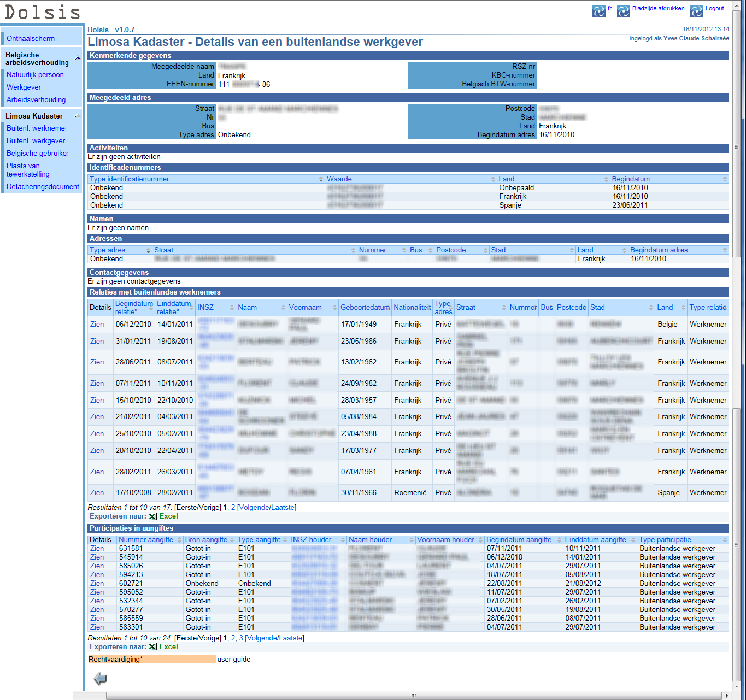Viewport: 746px width, 700px height.
Task: Click Zien for aangifte number 631581
Action: pyautogui.click(x=97, y=548)
